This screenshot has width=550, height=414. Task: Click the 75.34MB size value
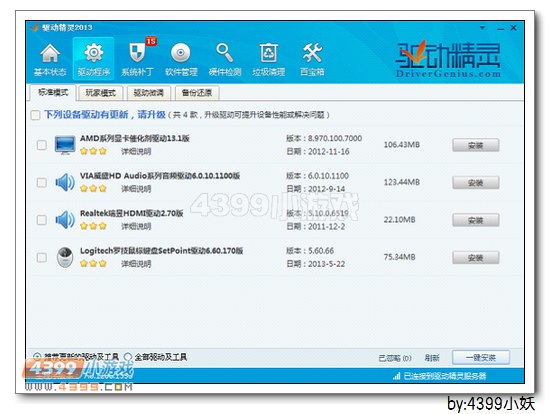(400, 257)
